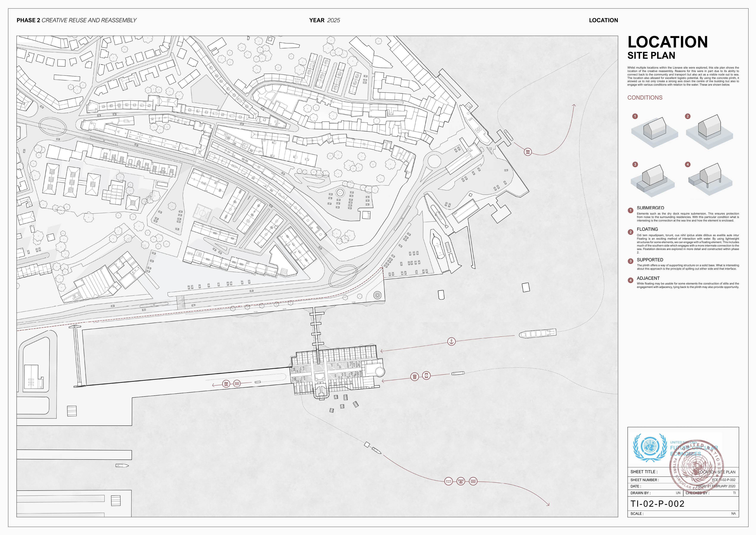Click the phone-shaped icon beside the trash bin
This screenshot has width=756, height=535.
tap(426, 375)
